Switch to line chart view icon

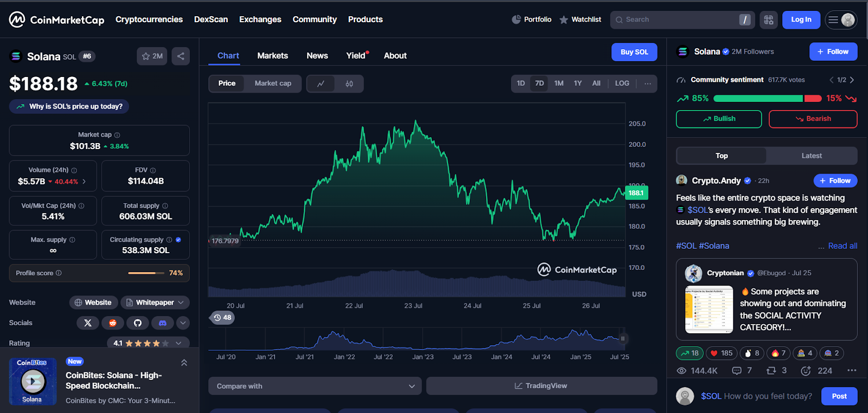point(321,83)
